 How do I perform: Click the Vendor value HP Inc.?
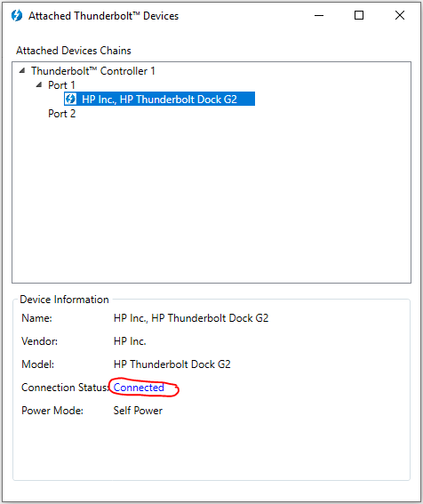(130, 341)
